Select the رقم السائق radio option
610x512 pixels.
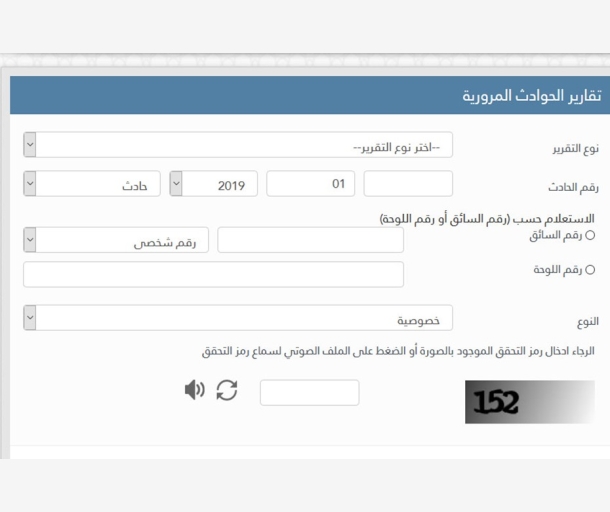[x=590, y=235]
